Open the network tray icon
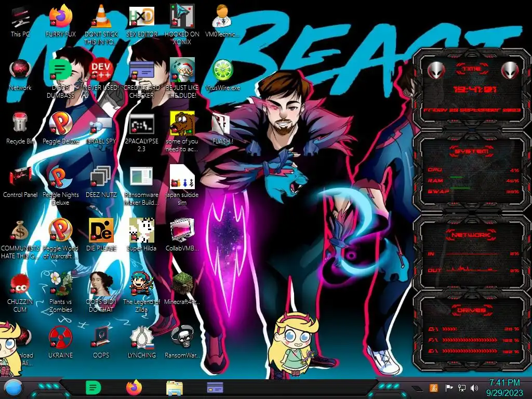 click(x=462, y=388)
